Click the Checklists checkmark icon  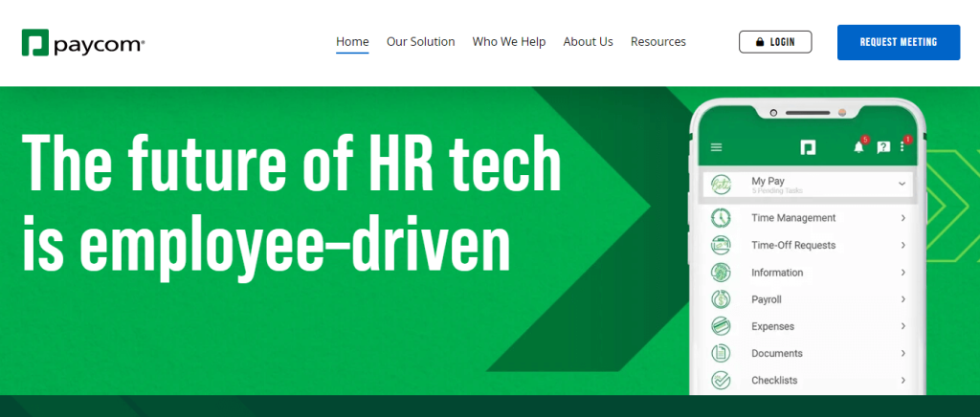(721, 380)
